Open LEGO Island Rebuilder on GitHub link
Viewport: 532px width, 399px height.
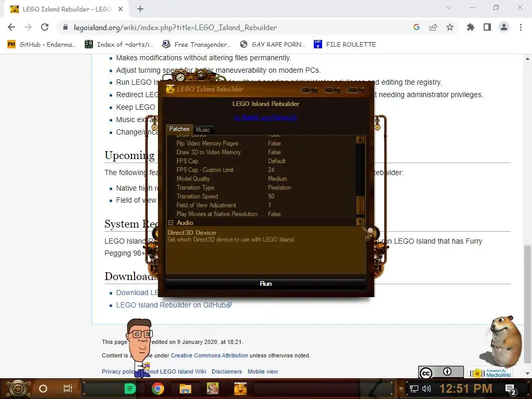(174, 305)
